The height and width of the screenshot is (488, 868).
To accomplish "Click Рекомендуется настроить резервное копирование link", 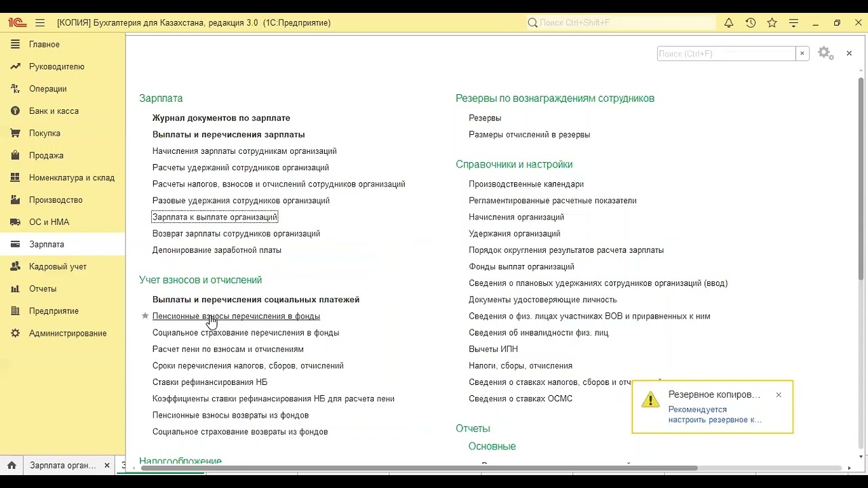I will tap(715, 415).
